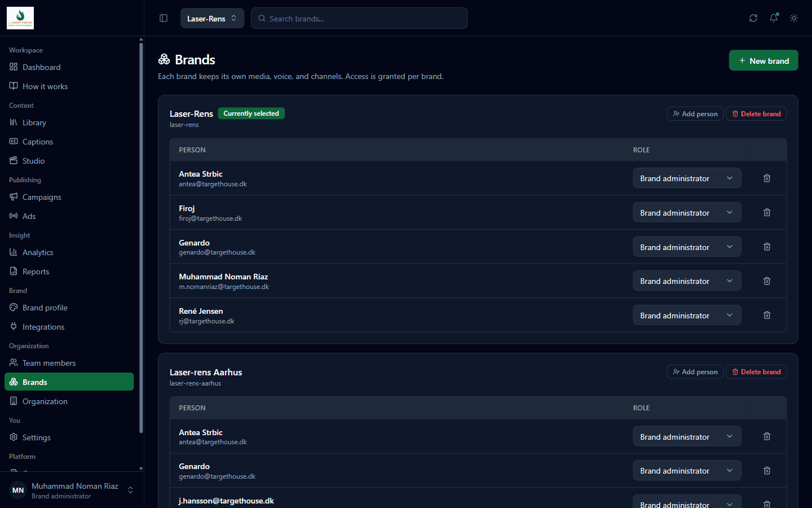
Task: Go to Integrations
Action: click(x=69, y=327)
